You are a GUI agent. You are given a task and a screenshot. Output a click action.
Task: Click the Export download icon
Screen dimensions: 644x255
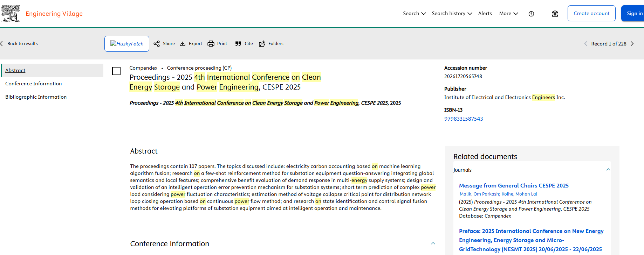tap(183, 44)
